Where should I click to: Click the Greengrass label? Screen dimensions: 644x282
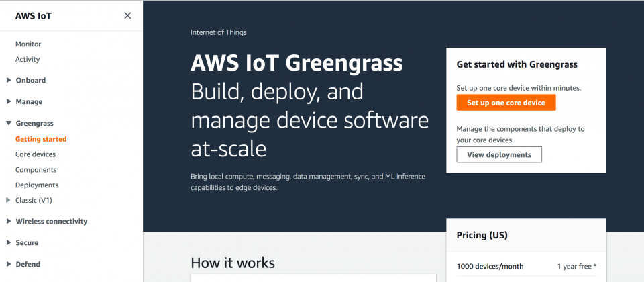point(34,123)
